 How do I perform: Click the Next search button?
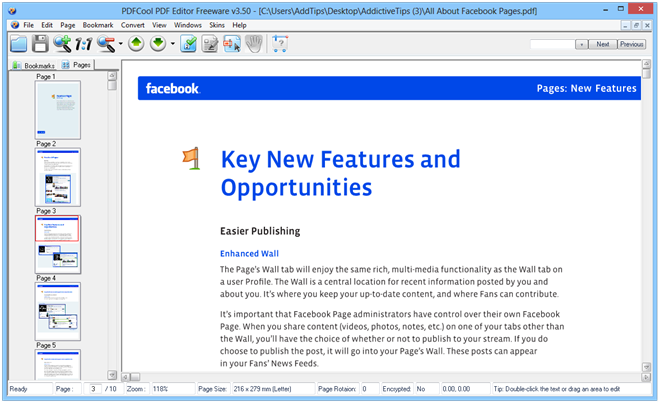tap(603, 44)
